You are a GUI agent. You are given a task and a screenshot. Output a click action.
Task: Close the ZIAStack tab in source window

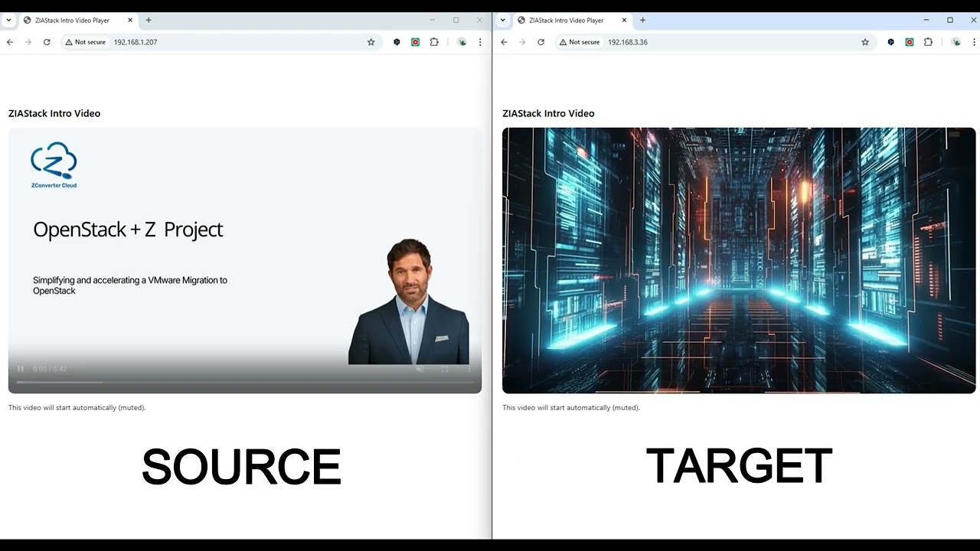pos(130,20)
